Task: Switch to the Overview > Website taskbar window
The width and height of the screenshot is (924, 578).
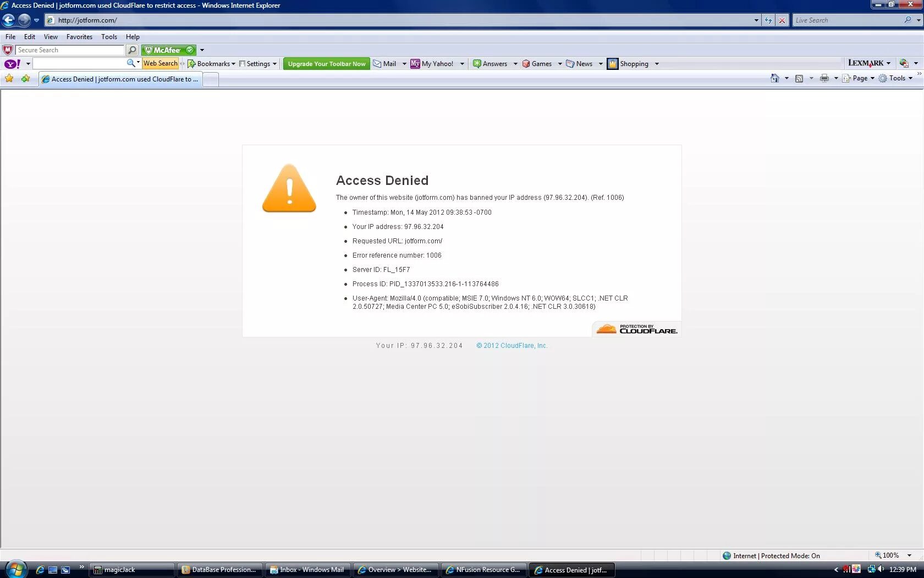Action: tap(395, 570)
